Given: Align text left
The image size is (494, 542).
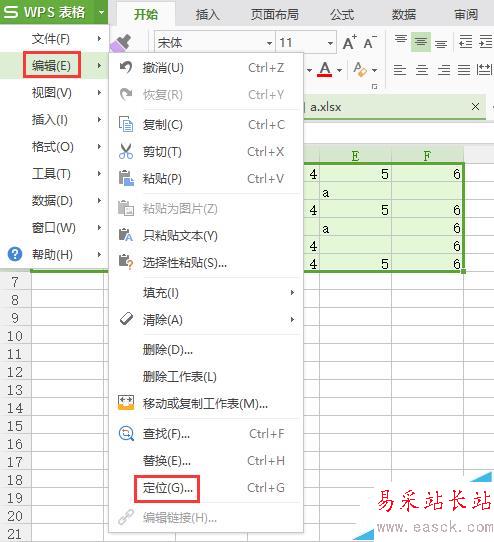Looking at the screenshot, I should pyautogui.click(x=400, y=70).
